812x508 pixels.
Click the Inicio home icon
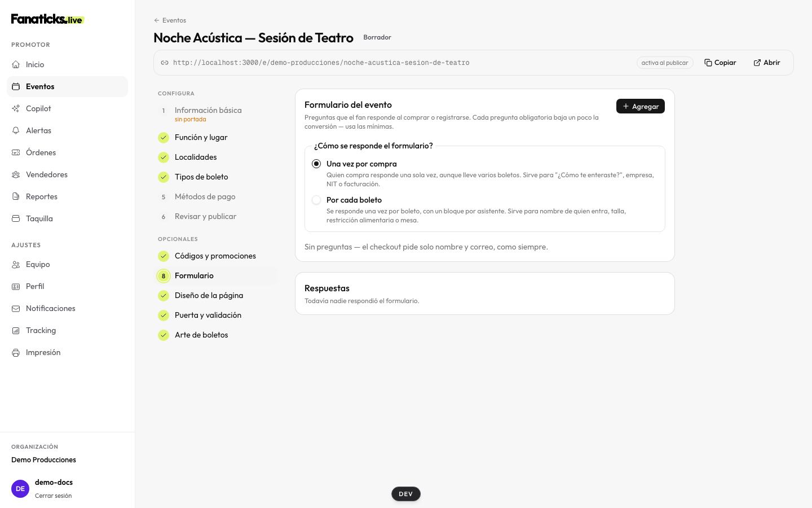16,64
